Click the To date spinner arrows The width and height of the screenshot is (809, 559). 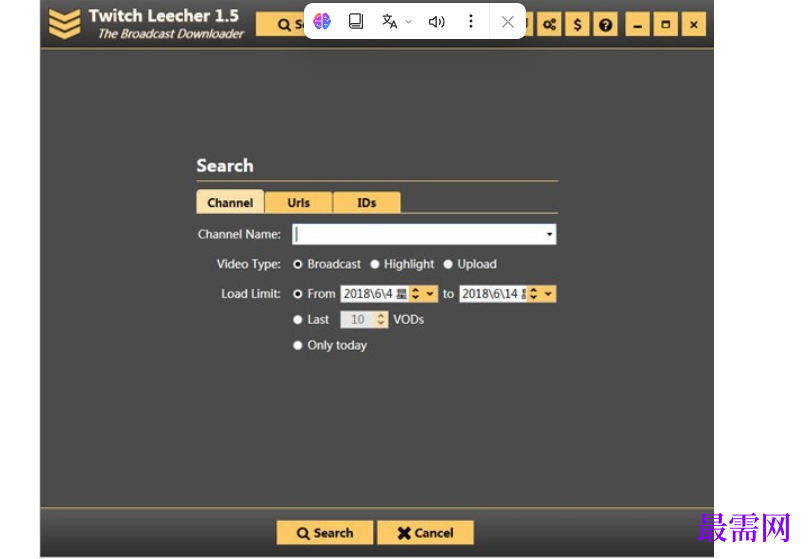[533, 294]
